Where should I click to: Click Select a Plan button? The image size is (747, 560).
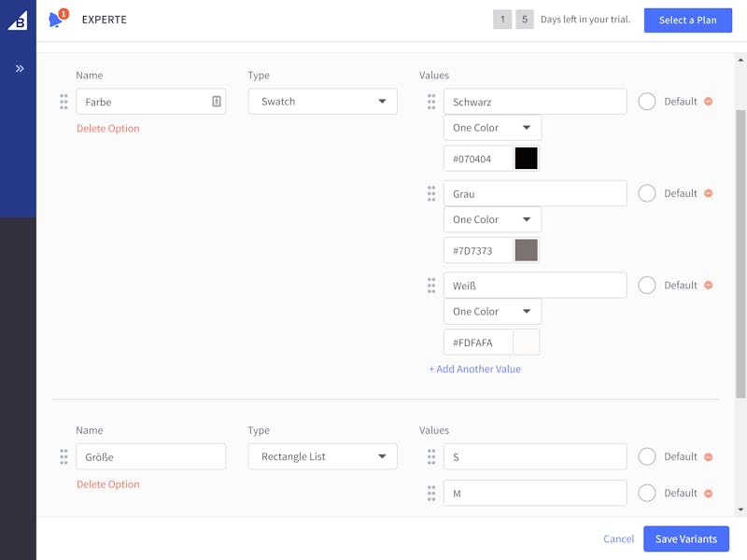click(688, 20)
